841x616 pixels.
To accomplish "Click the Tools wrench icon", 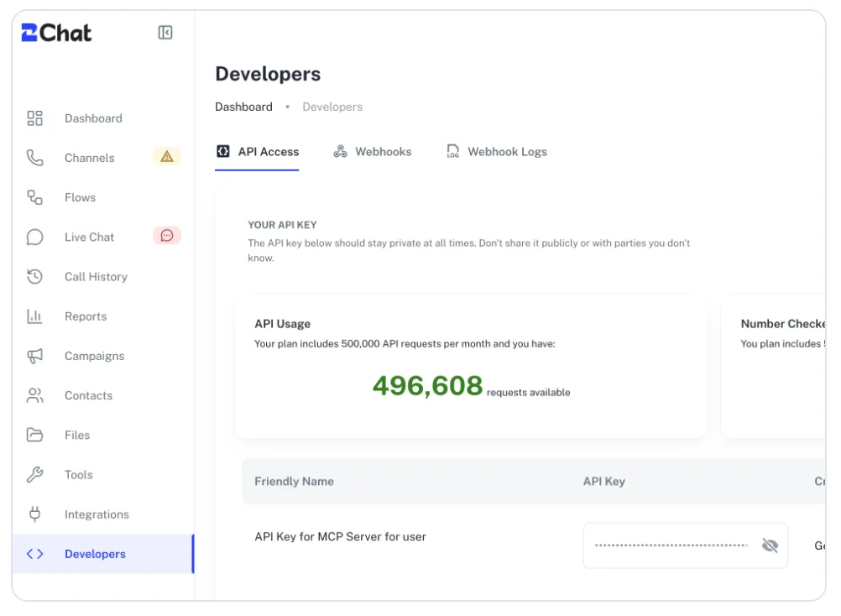I will tap(35, 474).
